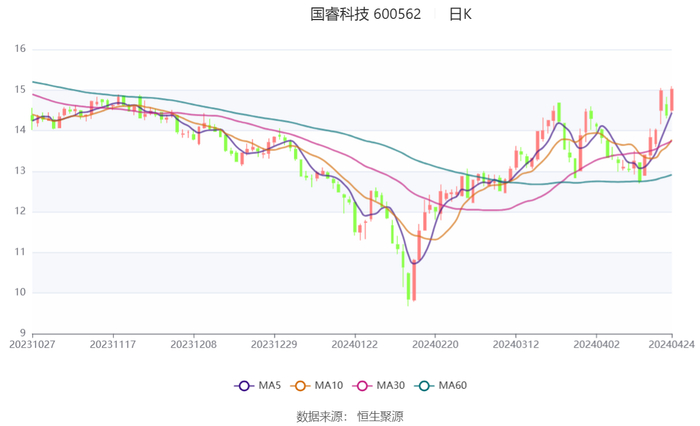The image size is (700, 426).
Task: Click the last red candlestick at the chart's right edge
Action: pyautogui.click(x=671, y=100)
